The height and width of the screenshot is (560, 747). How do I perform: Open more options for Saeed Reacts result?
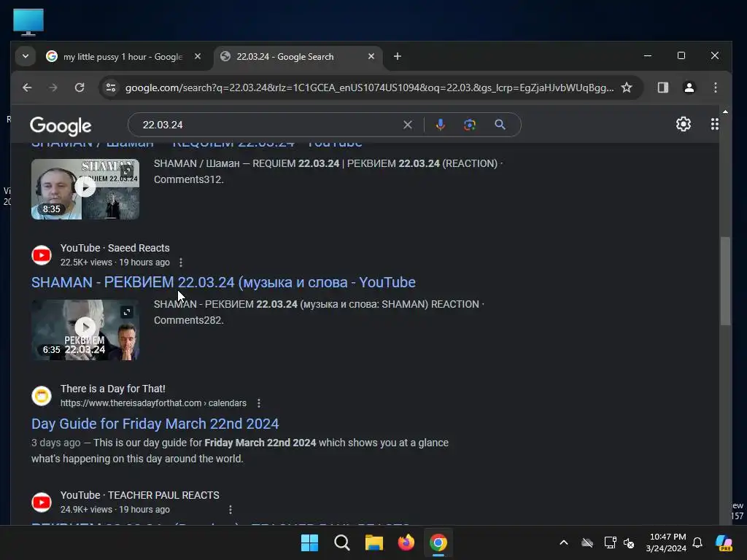pos(181,262)
